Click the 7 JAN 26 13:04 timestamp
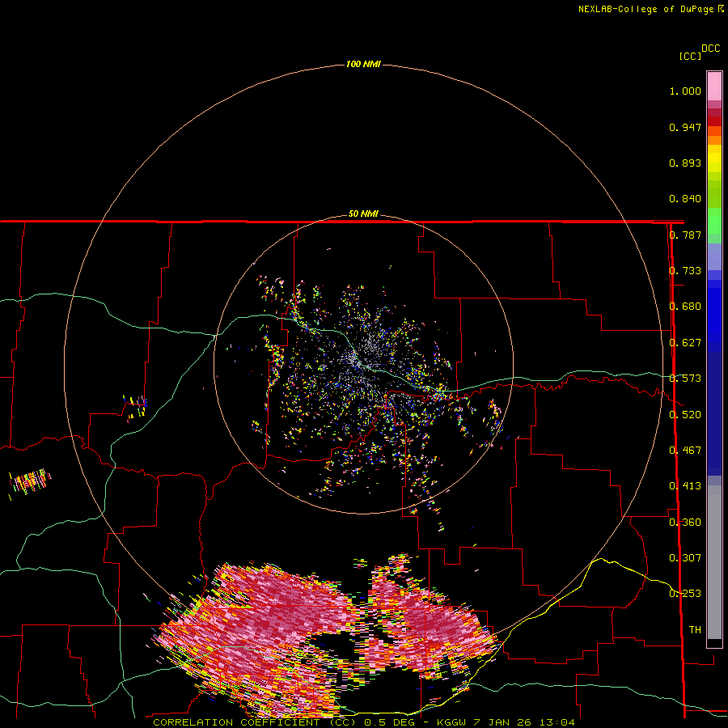 (x=524, y=722)
